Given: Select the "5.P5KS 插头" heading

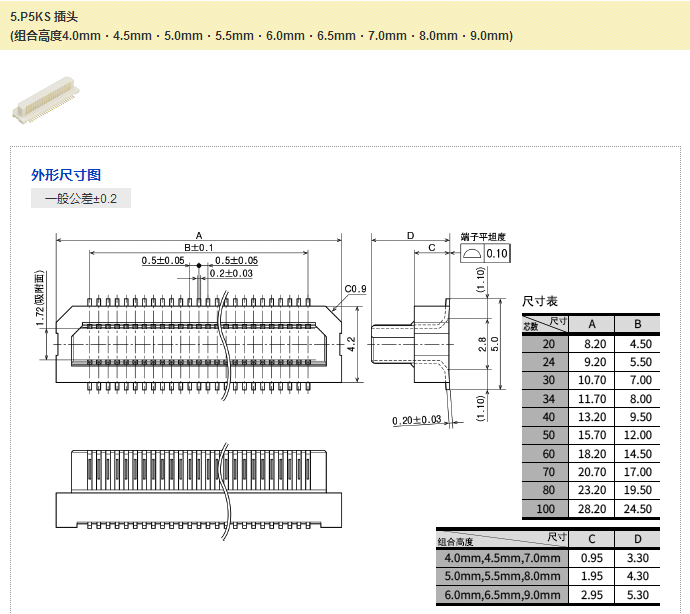Looking at the screenshot, I should 51,15.
